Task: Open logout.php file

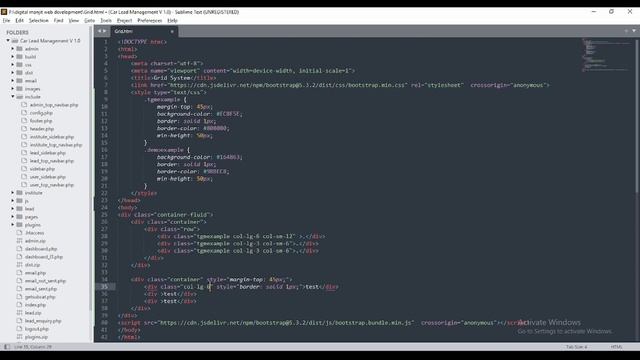Action: coord(36,329)
